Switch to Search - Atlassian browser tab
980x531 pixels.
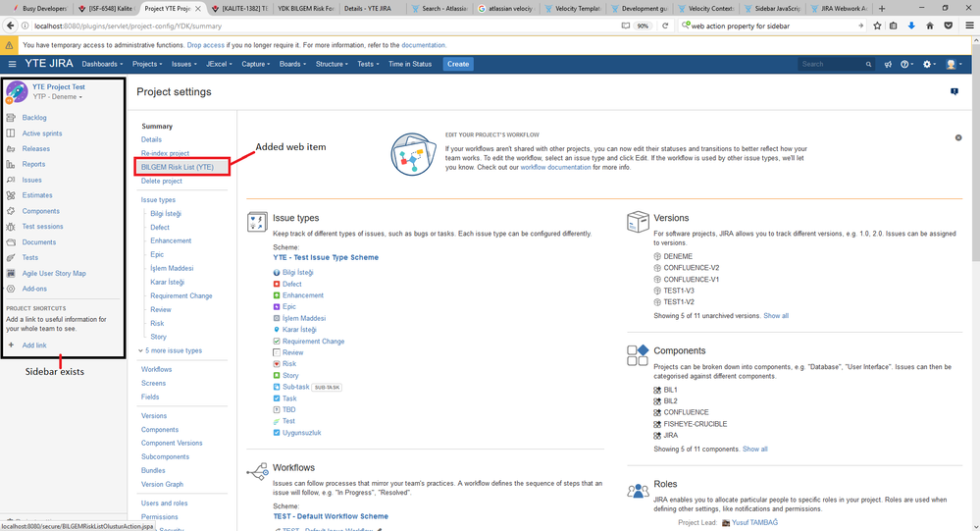coord(438,9)
